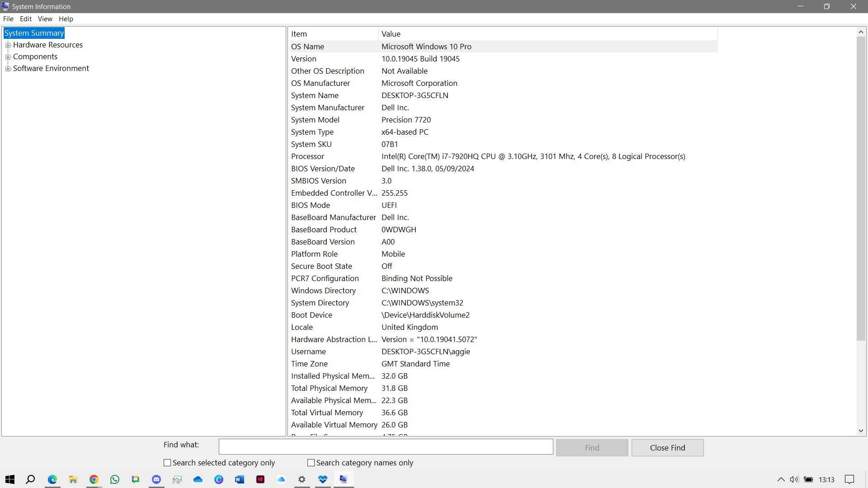Open the View menu
This screenshot has width=868, height=488.
tap(45, 19)
